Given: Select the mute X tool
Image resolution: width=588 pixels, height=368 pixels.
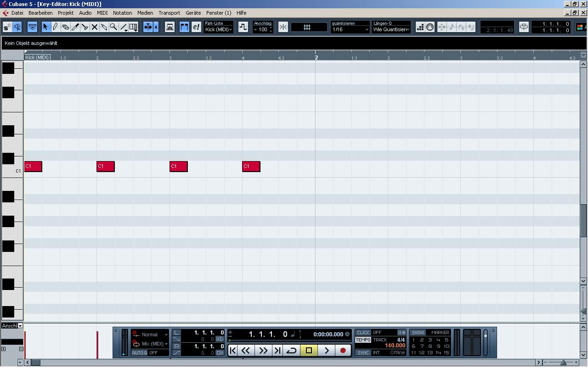Looking at the screenshot, I should point(95,27).
